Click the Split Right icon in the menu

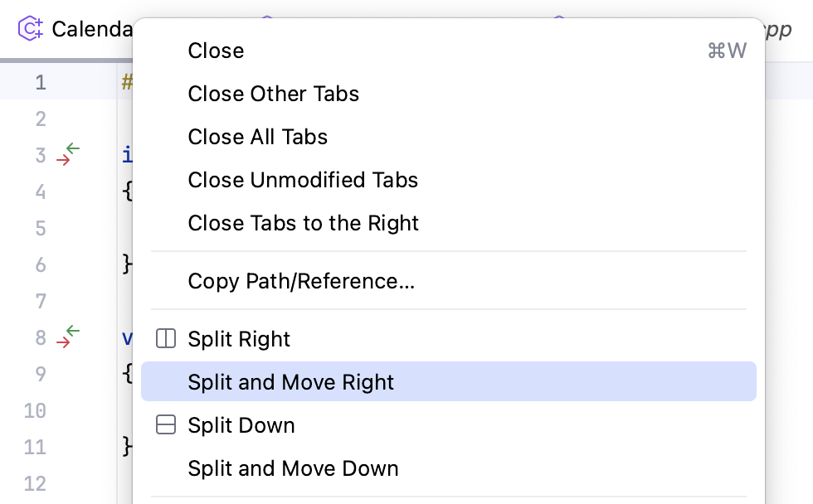coord(166,338)
